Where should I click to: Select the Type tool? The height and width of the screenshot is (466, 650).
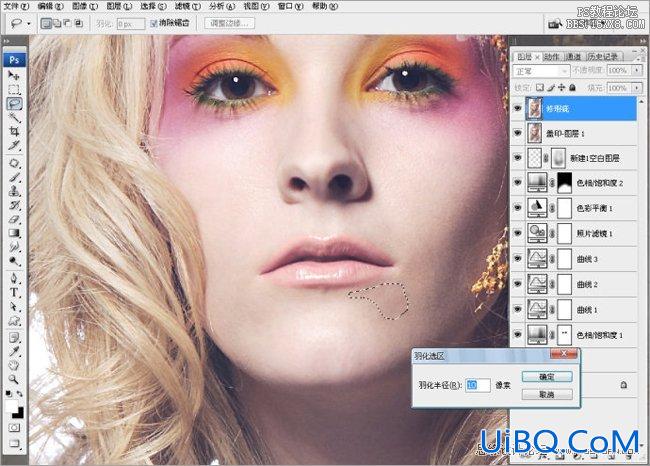pyautogui.click(x=14, y=292)
